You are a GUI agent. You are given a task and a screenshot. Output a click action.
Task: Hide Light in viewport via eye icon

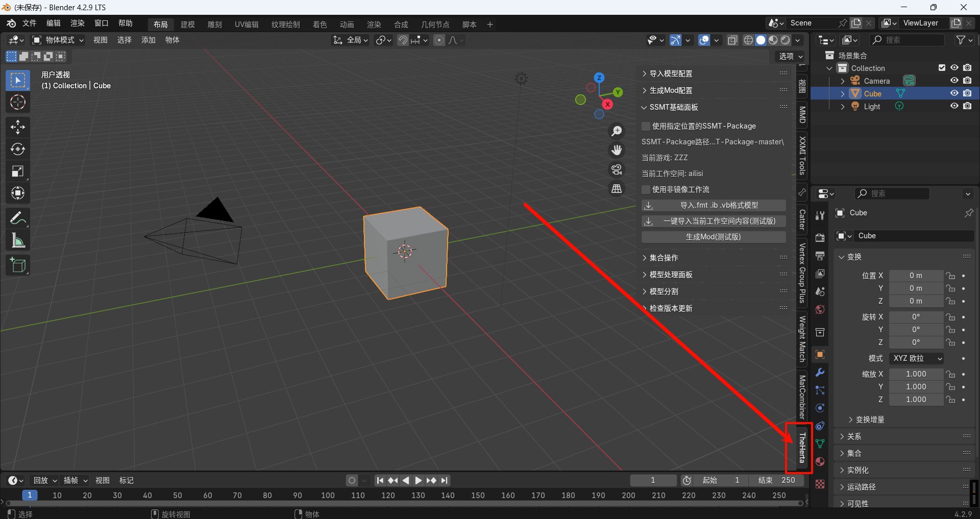click(x=954, y=106)
